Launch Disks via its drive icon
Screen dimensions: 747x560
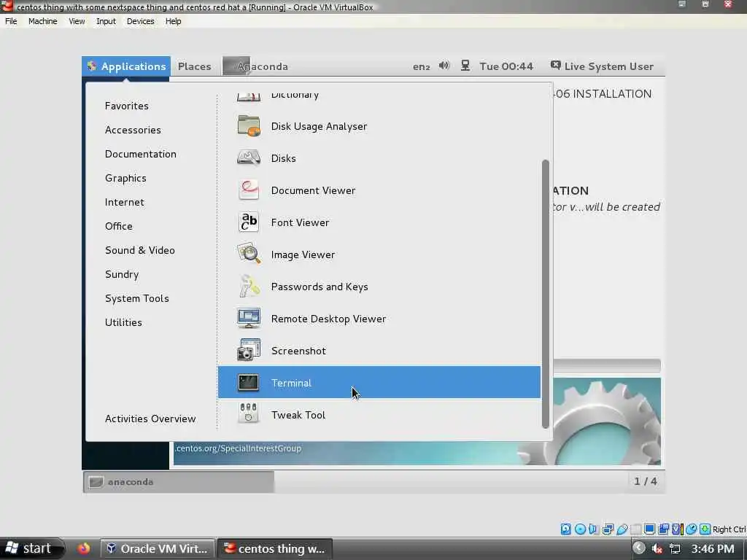249,158
